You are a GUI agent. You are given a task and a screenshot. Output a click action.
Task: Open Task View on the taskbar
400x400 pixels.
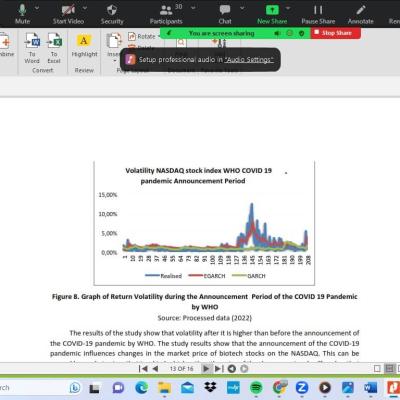[x=94, y=388]
